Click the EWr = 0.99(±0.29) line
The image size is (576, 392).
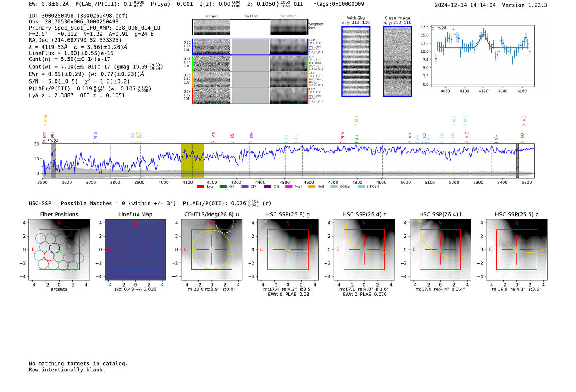[x=86, y=74]
